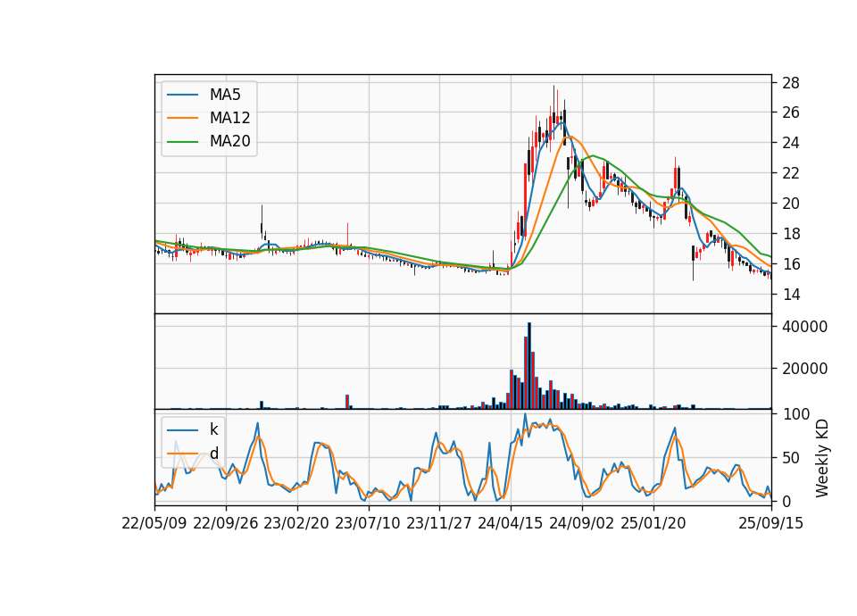Click the date label 25/01/20
Screen dimensions: 857x616
click(653, 523)
